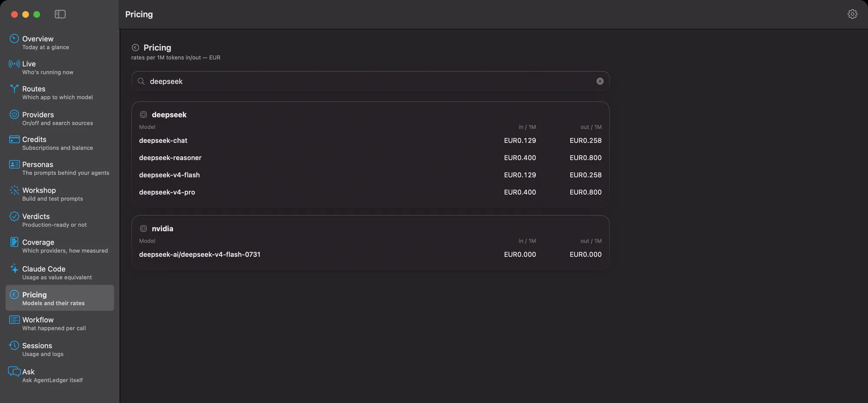
Task: Click the rates per 1M tokens subtitle
Action: 176,58
